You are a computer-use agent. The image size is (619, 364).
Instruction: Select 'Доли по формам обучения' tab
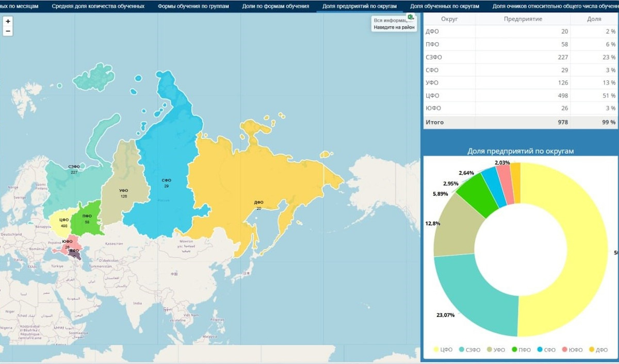coord(275,6)
